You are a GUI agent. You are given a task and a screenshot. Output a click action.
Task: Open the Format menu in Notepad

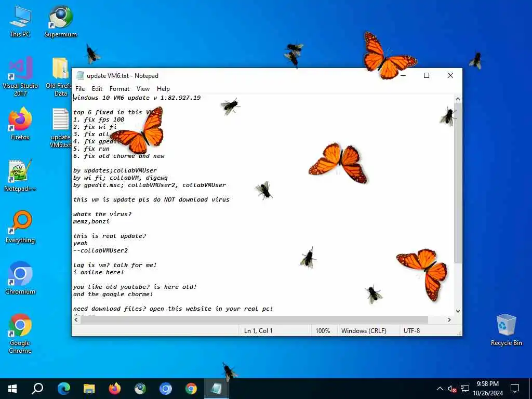pyautogui.click(x=119, y=88)
